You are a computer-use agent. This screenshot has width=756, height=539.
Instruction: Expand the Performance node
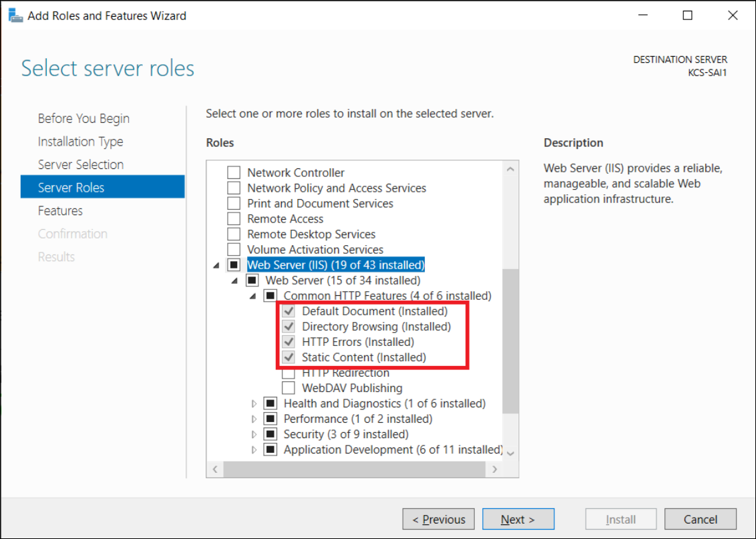[254, 419]
